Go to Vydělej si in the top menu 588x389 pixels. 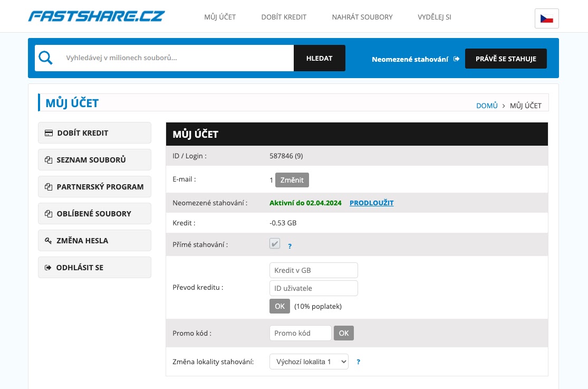point(434,17)
